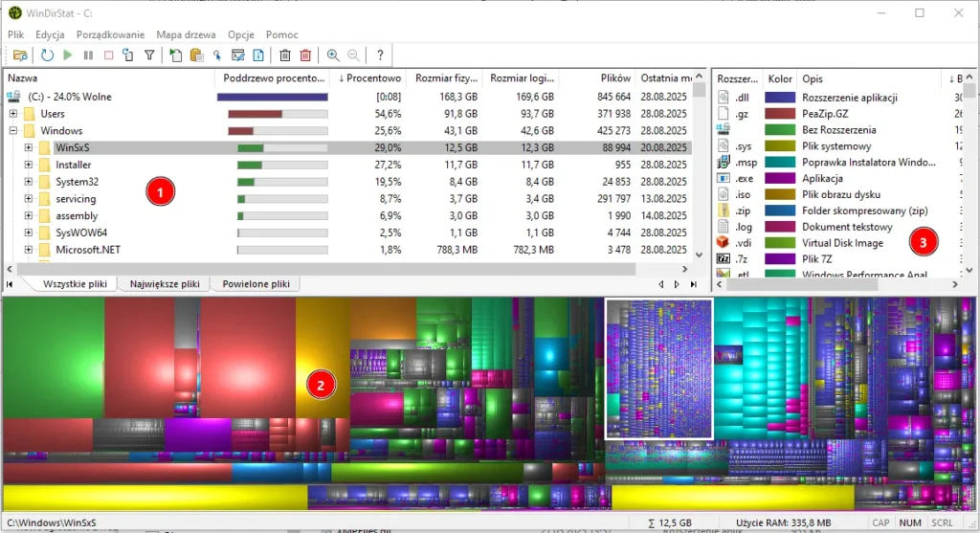Expand the assembly folder
The image size is (980, 533).
[28, 215]
